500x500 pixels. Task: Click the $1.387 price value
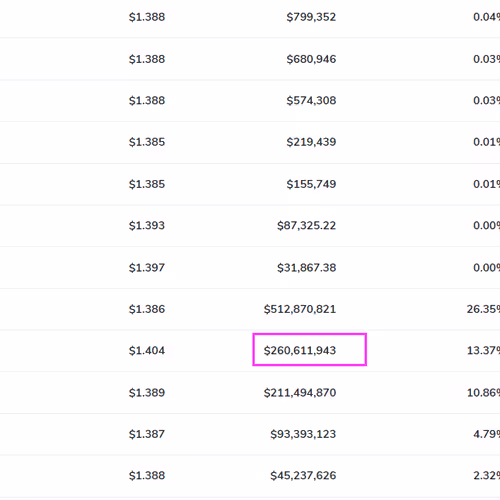(147, 434)
